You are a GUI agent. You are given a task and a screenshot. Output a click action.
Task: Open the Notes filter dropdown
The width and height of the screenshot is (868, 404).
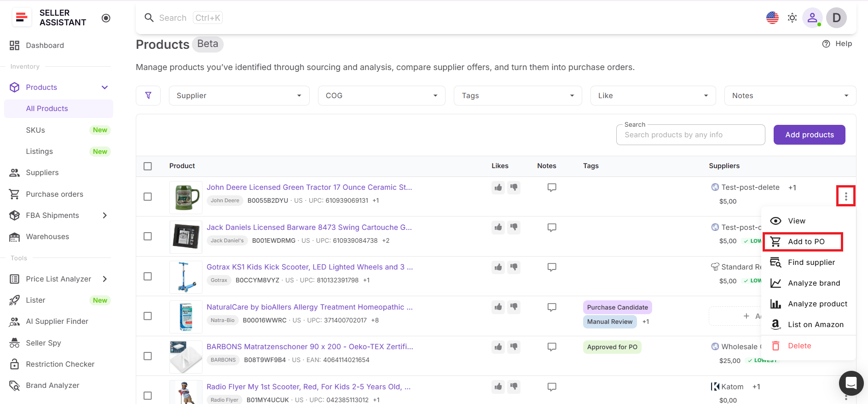[x=790, y=95]
